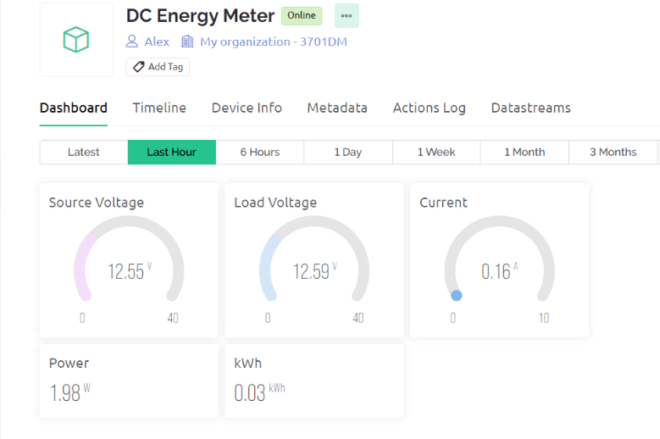Click the 12.59 V load voltage value

(x=315, y=271)
